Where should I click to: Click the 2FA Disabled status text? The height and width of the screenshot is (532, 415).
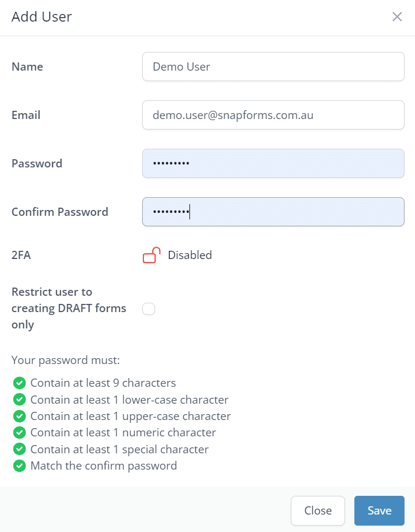coord(189,255)
